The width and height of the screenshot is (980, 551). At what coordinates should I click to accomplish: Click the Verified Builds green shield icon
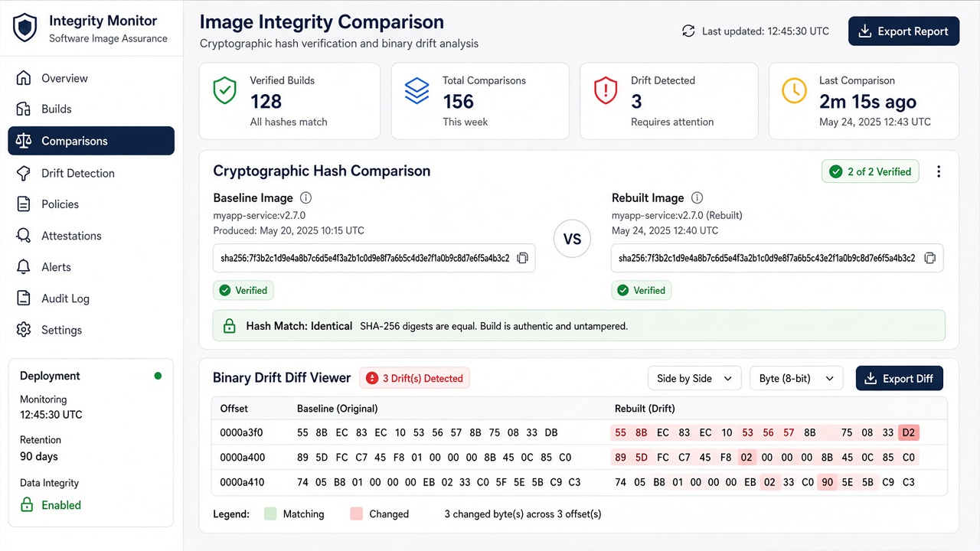224,91
